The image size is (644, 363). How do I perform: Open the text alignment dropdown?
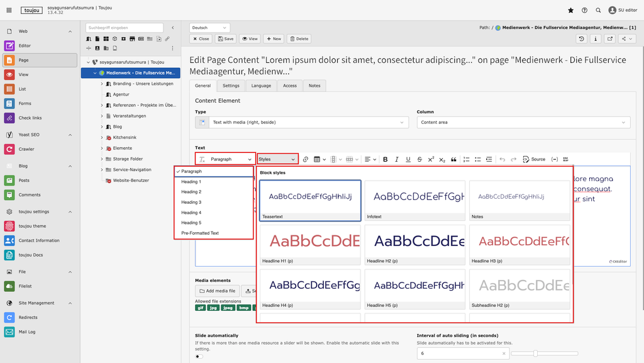(370, 159)
